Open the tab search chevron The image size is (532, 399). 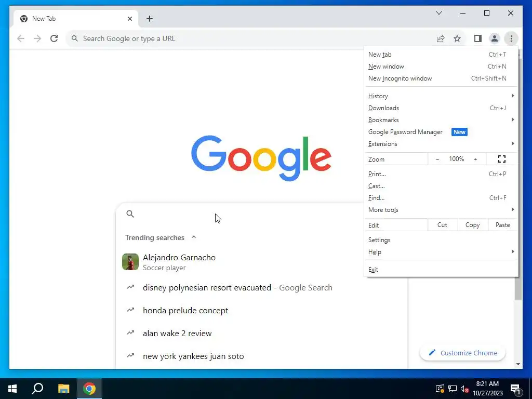438,13
